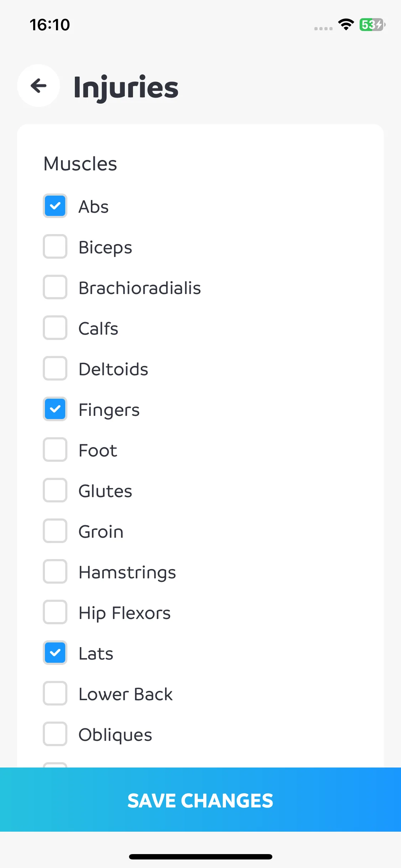Toggle the Groin checkbox on
Image resolution: width=401 pixels, height=868 pixels.
(x=55, y=531)
